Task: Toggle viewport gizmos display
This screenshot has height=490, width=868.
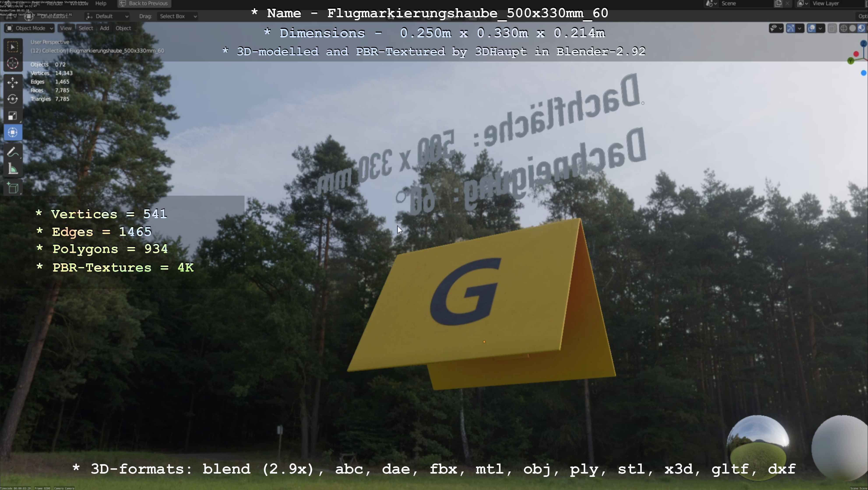Action: click(x=791, y=28)
